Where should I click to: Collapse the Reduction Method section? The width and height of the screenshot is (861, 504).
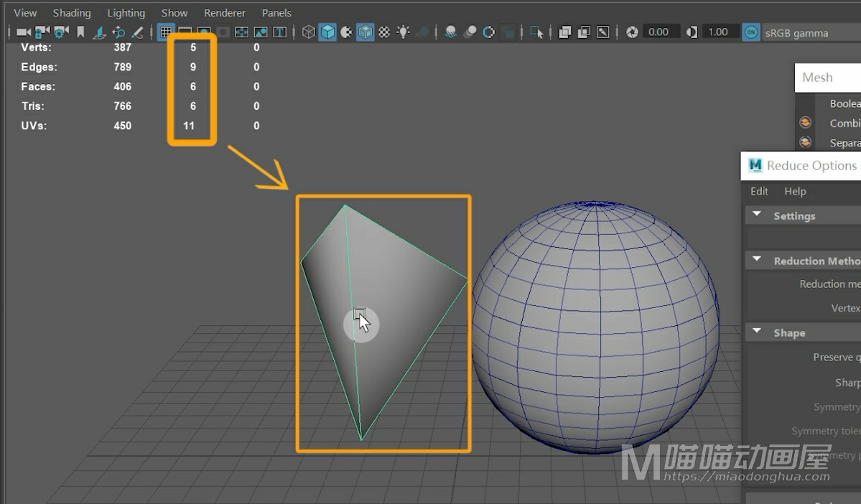click(757, 261)
